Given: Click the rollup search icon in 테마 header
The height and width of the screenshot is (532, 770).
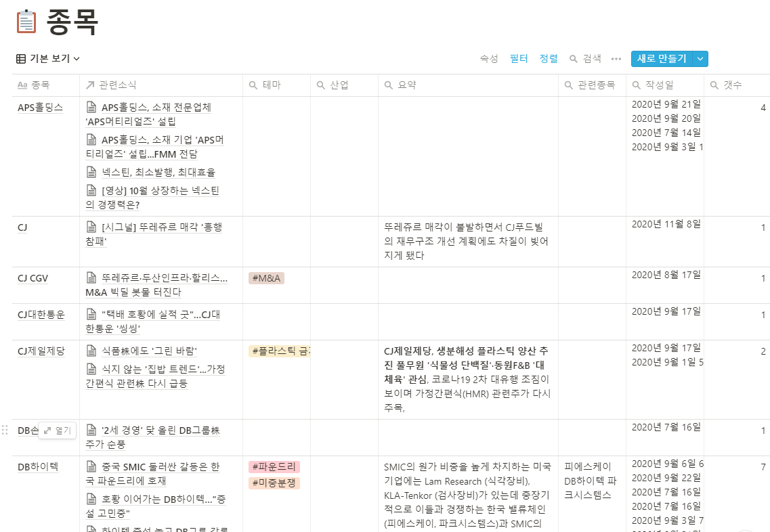Looking at the screenshot, I should point(253,85).
